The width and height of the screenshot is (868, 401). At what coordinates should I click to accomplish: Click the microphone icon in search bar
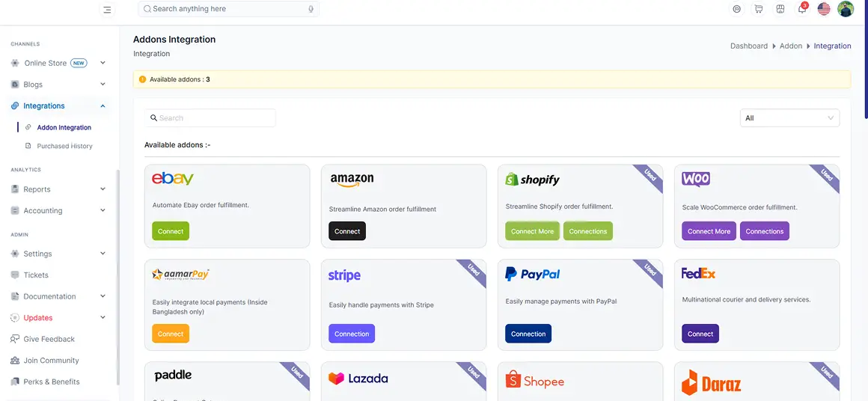click(x=311, y=9)
